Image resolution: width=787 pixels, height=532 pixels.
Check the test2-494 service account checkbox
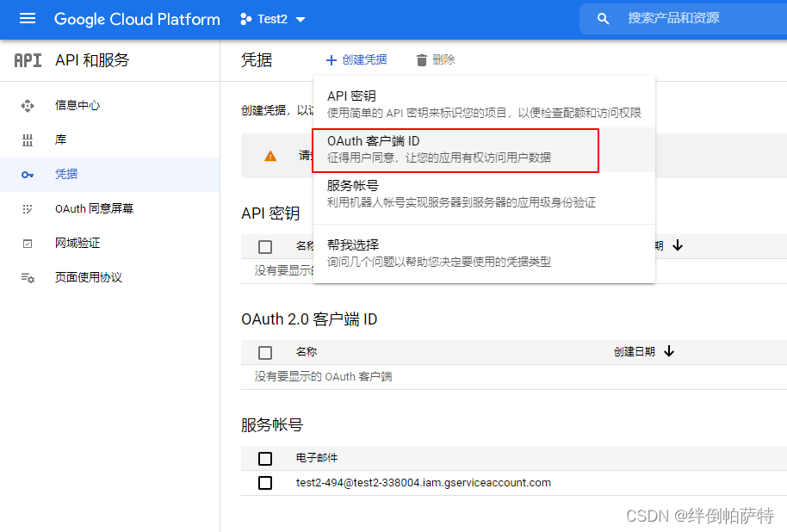pyautogui.click(x=265, y=483)
